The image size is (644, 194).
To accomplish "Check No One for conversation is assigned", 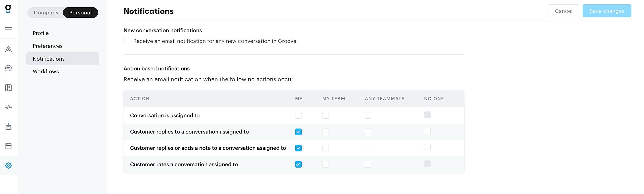I will (427, 115).
